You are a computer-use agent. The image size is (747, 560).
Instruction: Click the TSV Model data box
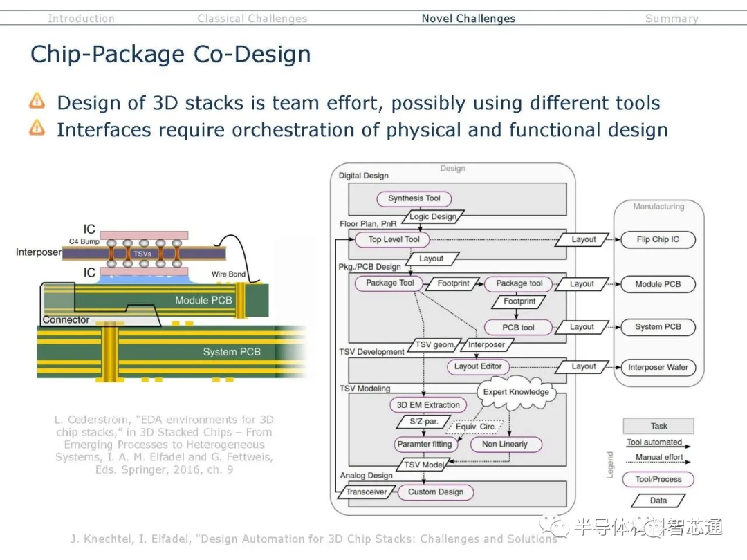coord(423,465)
